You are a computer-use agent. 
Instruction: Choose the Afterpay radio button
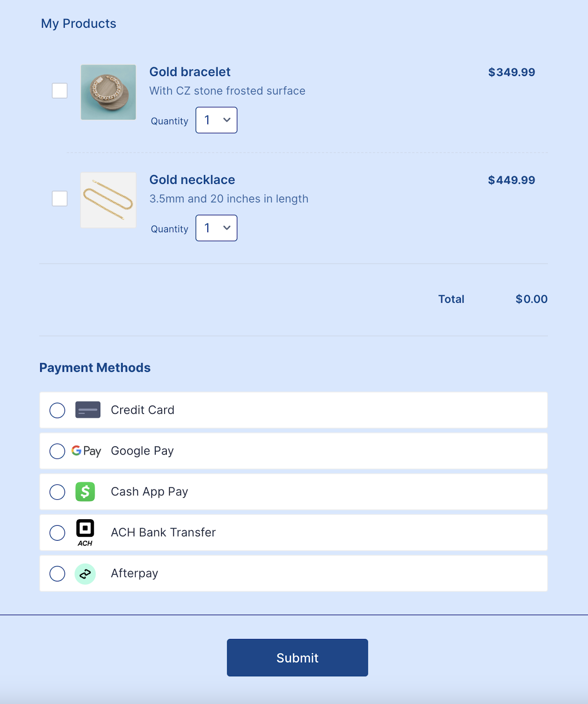pyautogui.click(x=57, y=574)
